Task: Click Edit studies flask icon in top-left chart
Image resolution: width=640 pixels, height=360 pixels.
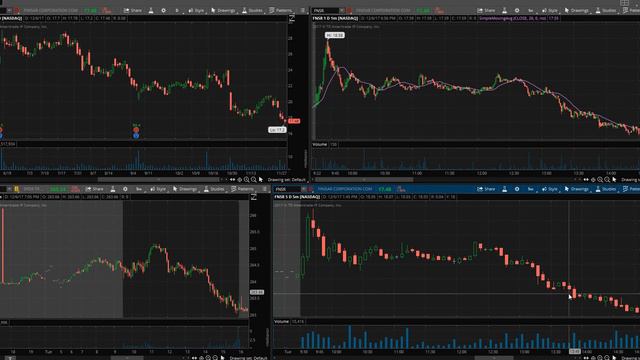Action: 151,10
